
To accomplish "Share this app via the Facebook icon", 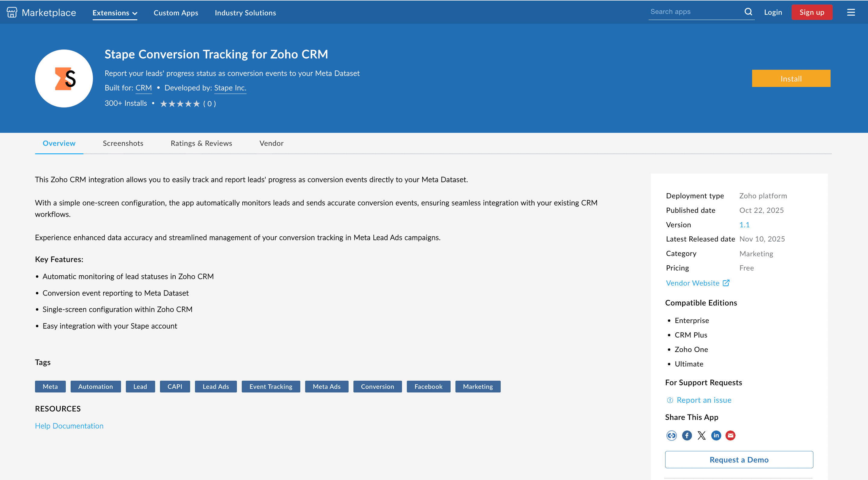I will [x=687, y=435].
